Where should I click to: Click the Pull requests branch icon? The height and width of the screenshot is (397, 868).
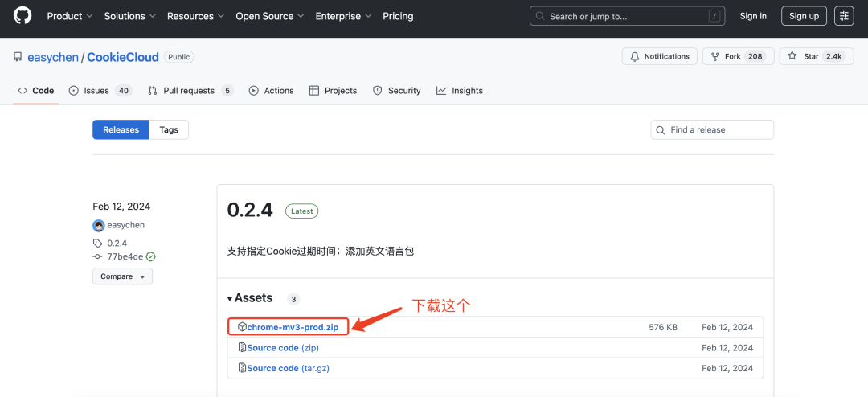[153, 91]
